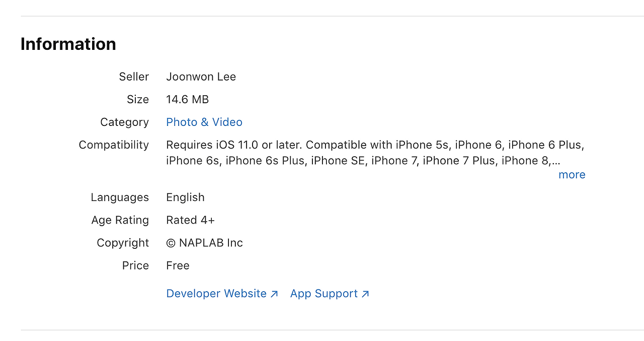Image resolution: width=644 pixels, height=341 pixels.
Task: Click the arrow icon beside Developer Website
Action: pyautogui.click(x=274, y=294)
